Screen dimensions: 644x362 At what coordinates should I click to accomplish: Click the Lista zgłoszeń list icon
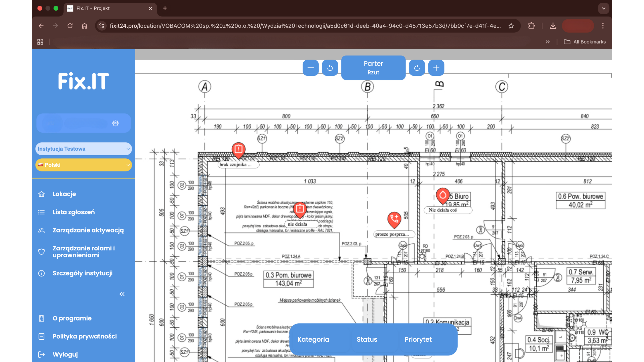click(42, 212)
